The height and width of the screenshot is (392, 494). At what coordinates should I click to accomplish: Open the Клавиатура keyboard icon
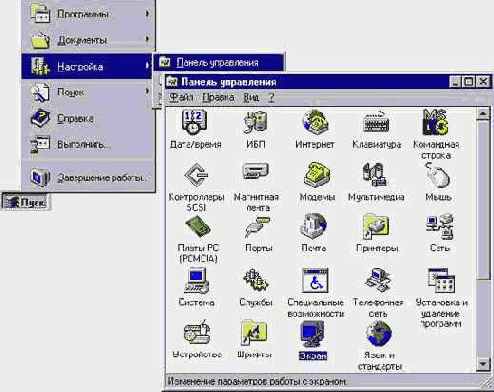click(376, 123)
